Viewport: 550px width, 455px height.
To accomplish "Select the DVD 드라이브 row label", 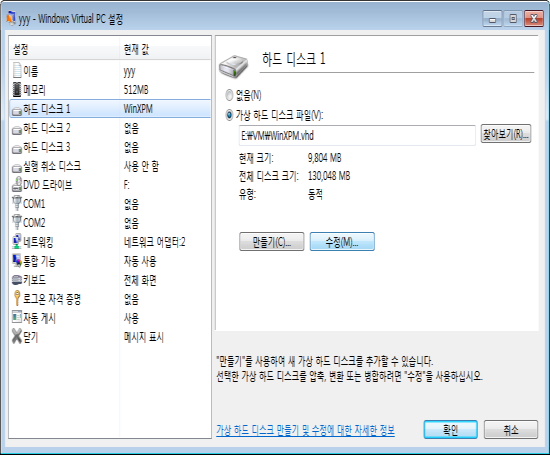I will point(48,185).
